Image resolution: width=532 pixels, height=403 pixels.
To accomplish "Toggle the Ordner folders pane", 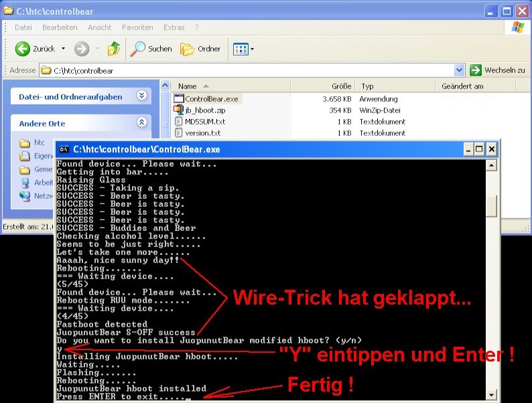I will pos(201,48).
